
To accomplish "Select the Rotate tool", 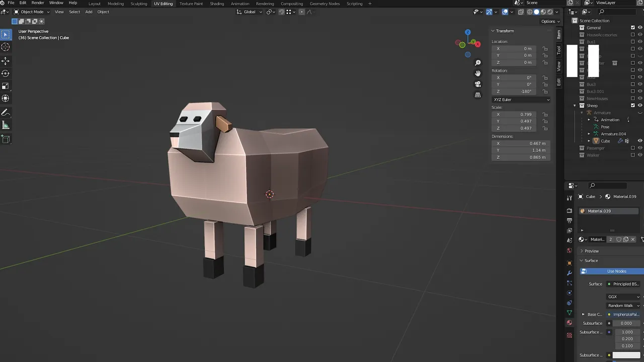I will (x=6, y=73).
